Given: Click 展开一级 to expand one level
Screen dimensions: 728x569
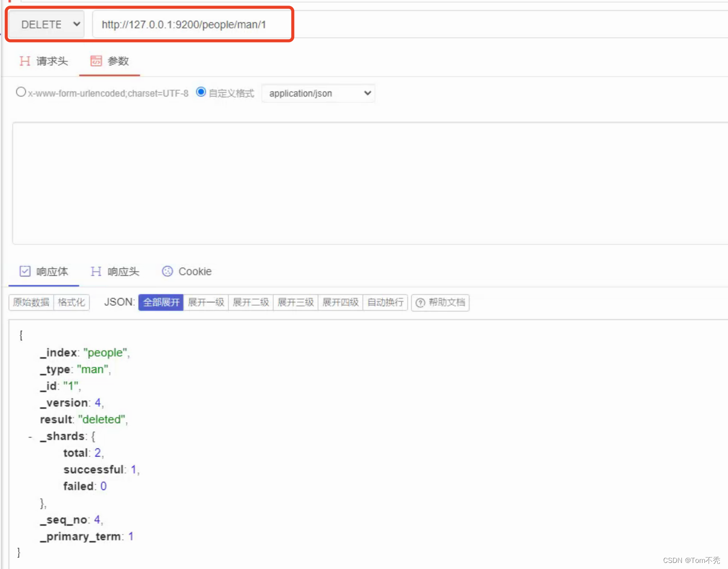Looking at the screenshot, I should (x=206, y=302).
